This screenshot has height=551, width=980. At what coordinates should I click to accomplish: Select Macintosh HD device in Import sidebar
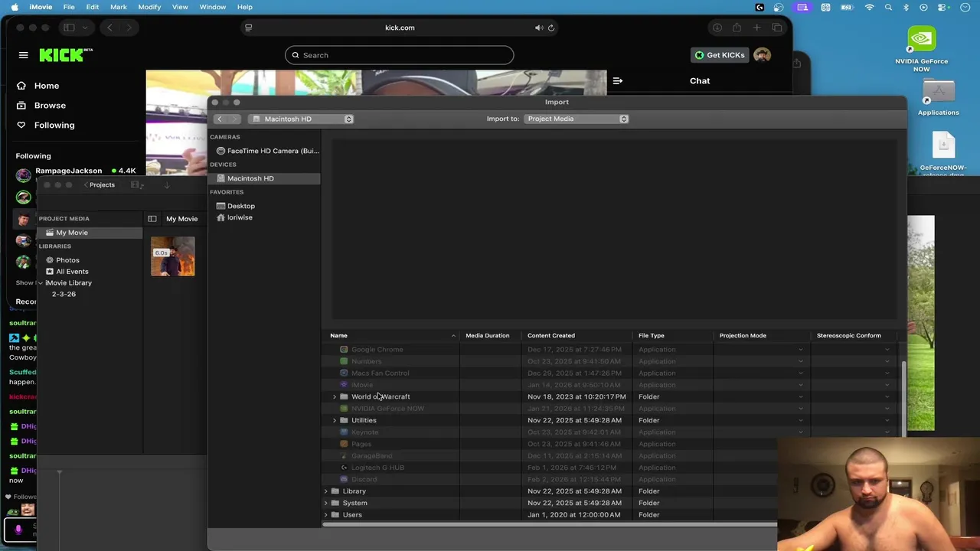(x=264, y=178)
